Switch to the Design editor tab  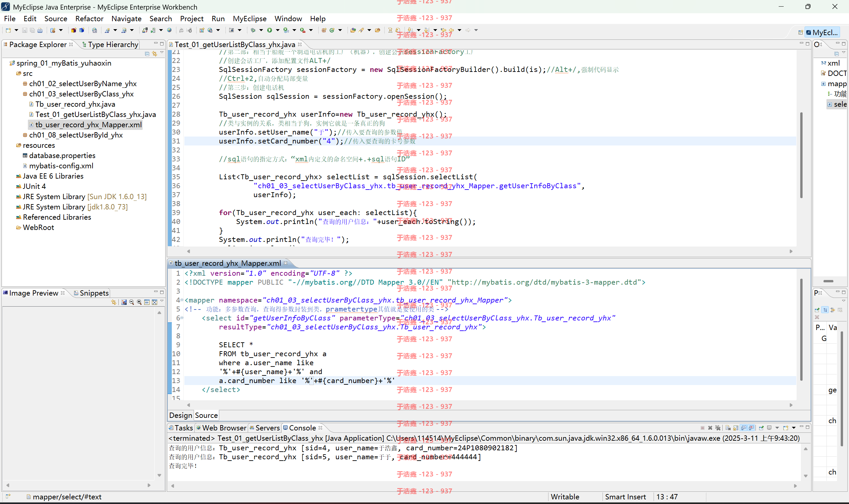click(x=180, y=415)
